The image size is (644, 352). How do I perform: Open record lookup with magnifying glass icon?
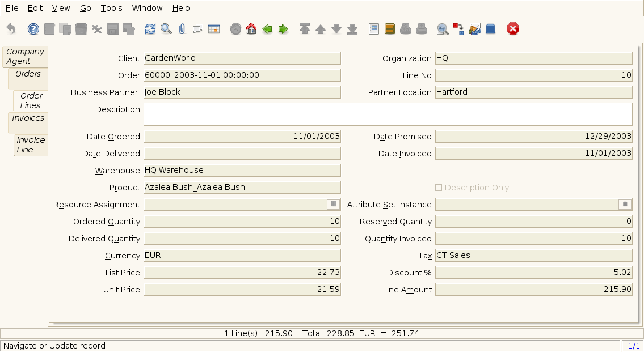point(166,29)
